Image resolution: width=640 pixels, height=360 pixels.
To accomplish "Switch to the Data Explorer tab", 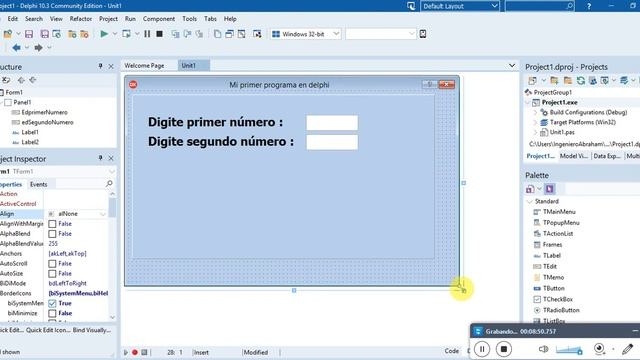I will [607, 156].
